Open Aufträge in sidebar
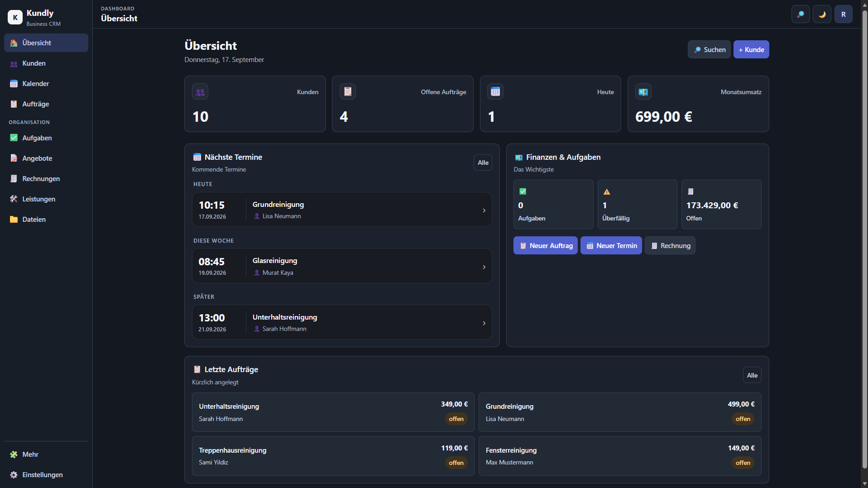This screenshot has width=868, height=488. [x=46, y=104]
